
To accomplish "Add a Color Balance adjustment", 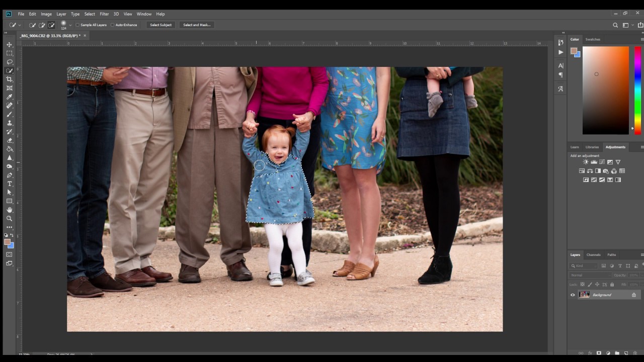I will tap(590, 171).
